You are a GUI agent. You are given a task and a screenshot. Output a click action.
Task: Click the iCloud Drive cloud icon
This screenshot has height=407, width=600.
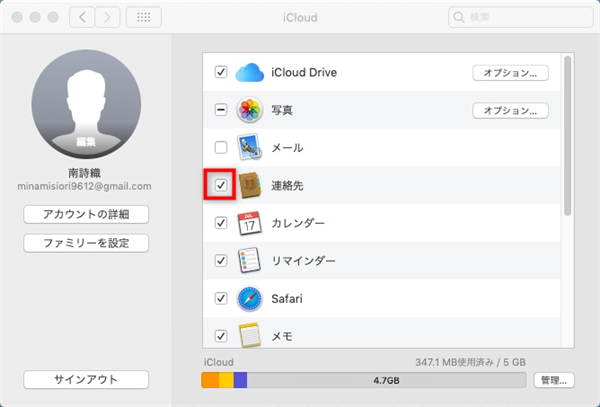pyautogui.click(x=249, y=72)
